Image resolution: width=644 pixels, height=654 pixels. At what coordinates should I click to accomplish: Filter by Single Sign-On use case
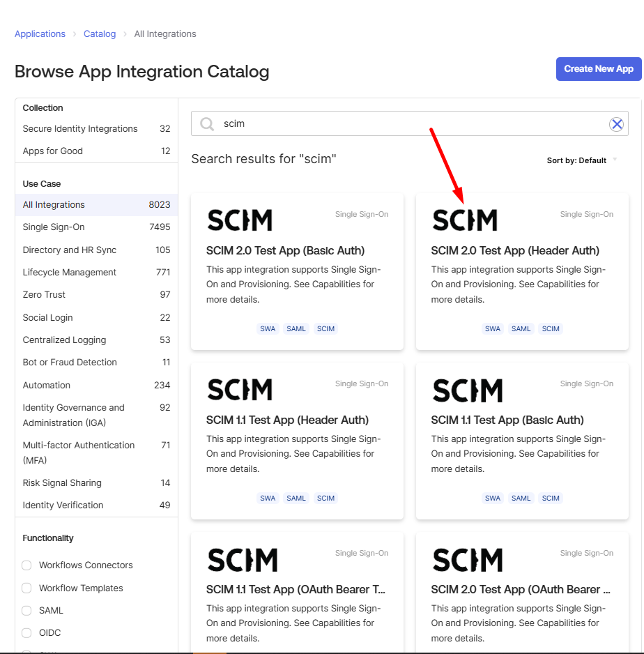click(x=96, y=227)
